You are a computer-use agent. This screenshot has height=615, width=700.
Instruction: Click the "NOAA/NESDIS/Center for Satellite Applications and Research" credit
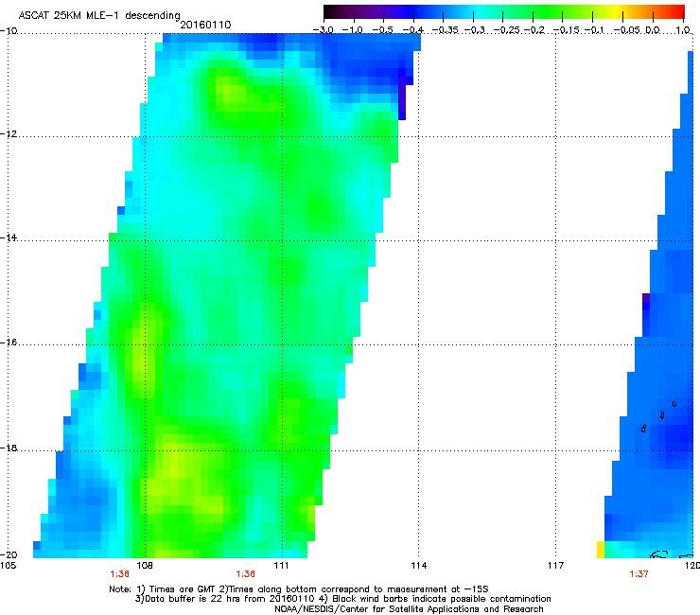409,609
